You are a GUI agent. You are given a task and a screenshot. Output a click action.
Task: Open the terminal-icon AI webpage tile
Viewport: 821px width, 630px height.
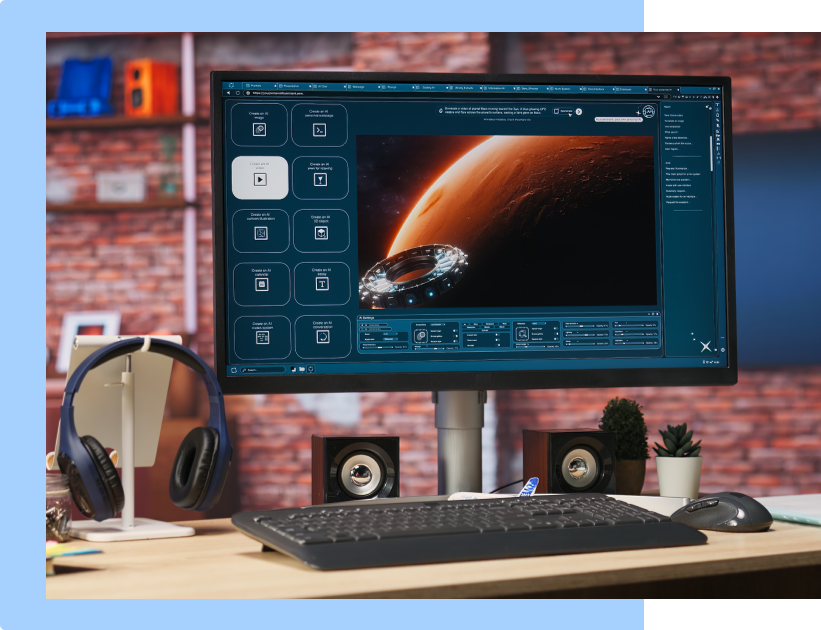tap(319, 125)
